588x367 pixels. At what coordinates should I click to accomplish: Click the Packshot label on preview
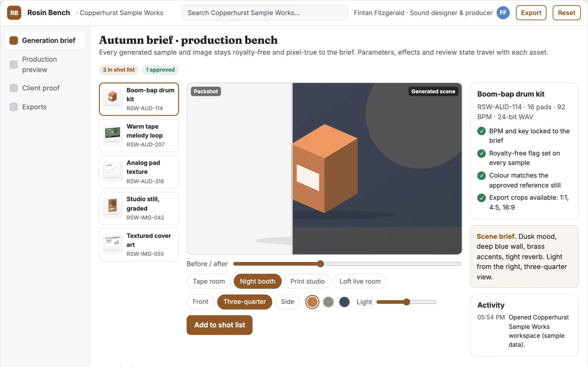206,91
